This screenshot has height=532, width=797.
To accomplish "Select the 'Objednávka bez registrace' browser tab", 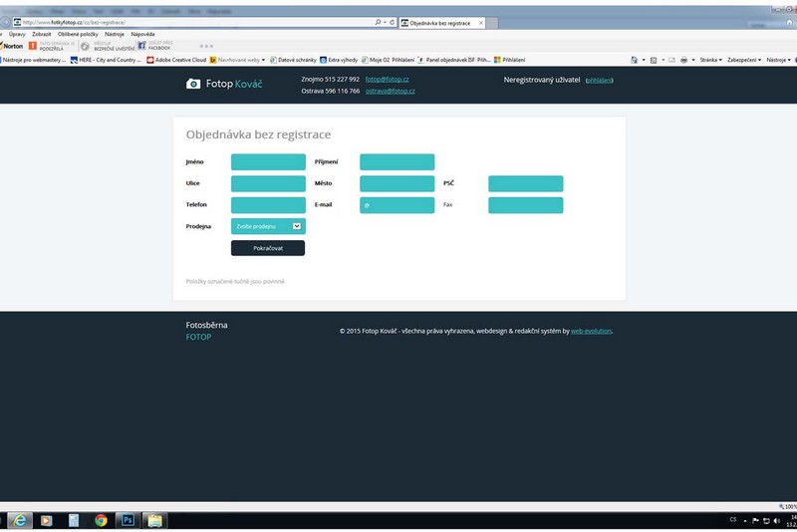I will click(x=436, y=22).
